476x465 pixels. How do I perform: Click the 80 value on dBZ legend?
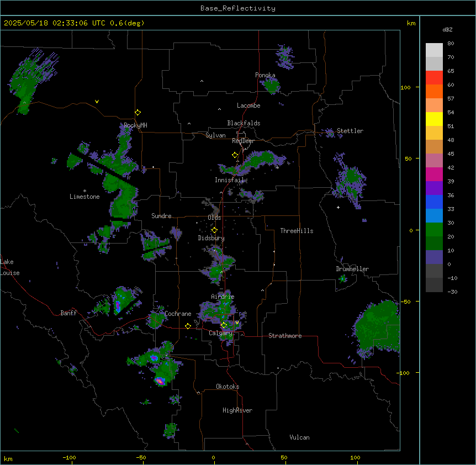coord(451,44)
